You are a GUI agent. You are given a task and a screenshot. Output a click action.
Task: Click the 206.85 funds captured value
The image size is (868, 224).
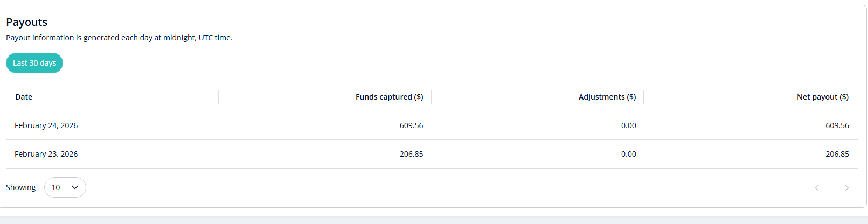[411, 154]
